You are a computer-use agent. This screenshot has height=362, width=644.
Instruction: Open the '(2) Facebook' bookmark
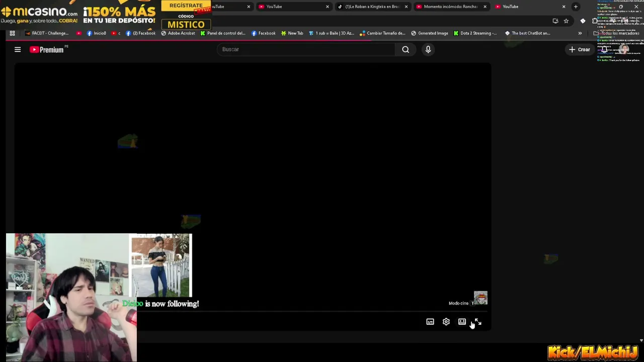(x=141, y=33)
